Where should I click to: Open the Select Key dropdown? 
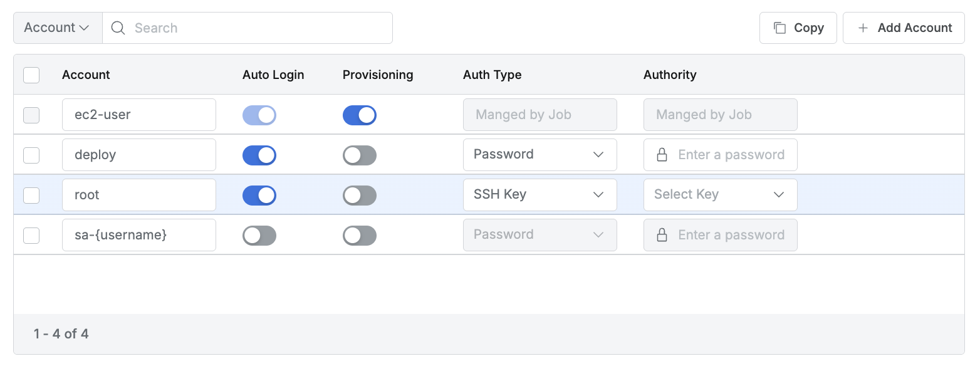pos(720,195)
